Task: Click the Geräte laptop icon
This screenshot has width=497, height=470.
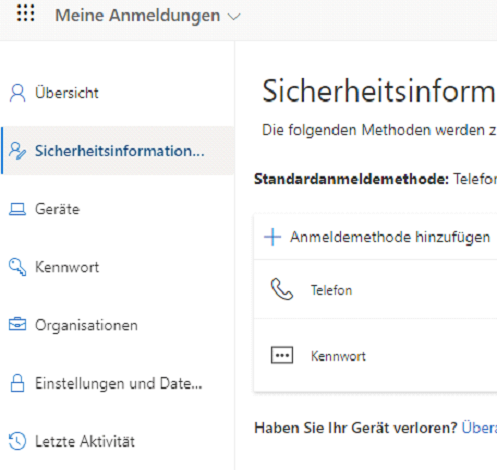Action: click(x=17, y=209)
